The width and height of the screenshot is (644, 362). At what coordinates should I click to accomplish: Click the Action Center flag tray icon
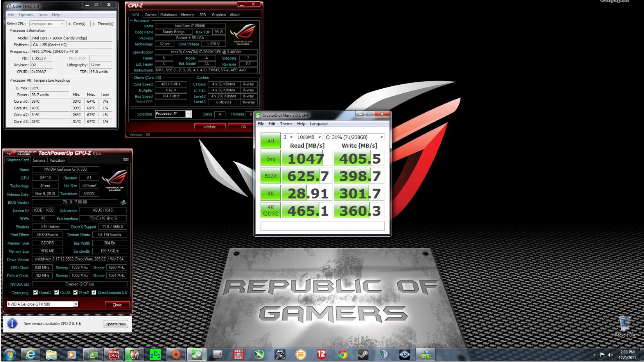pyautogui.click(x=603, y=355)
